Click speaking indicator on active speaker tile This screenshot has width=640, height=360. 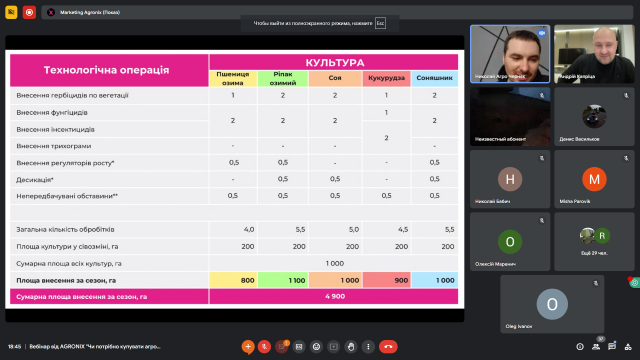coord(542,33)
